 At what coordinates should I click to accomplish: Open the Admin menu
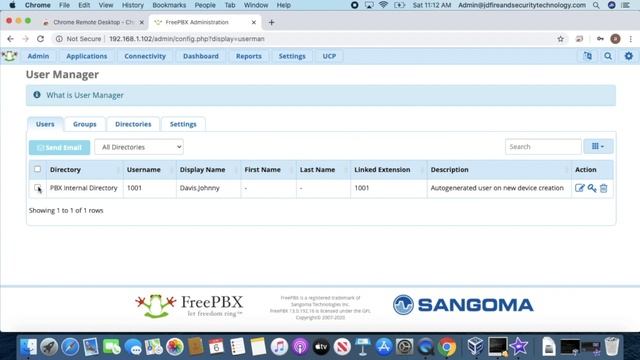click(x=38, y=56)
